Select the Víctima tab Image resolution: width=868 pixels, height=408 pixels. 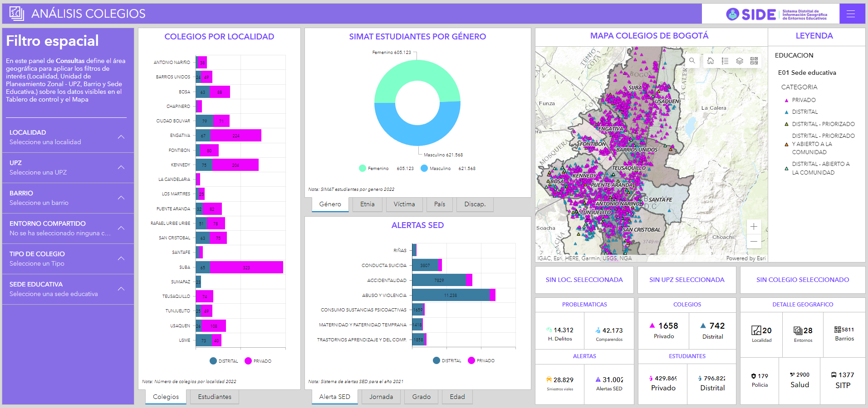pyautogui.click(x=404, y=204)
